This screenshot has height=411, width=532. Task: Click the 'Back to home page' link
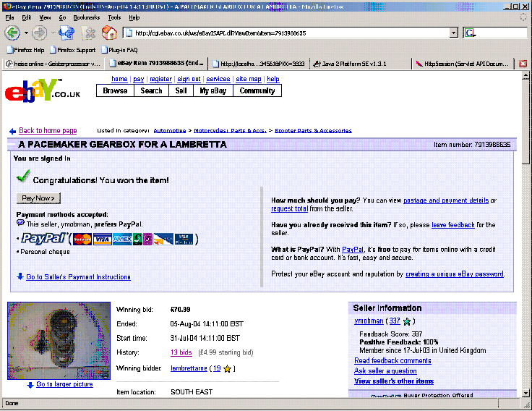(48, 131)
